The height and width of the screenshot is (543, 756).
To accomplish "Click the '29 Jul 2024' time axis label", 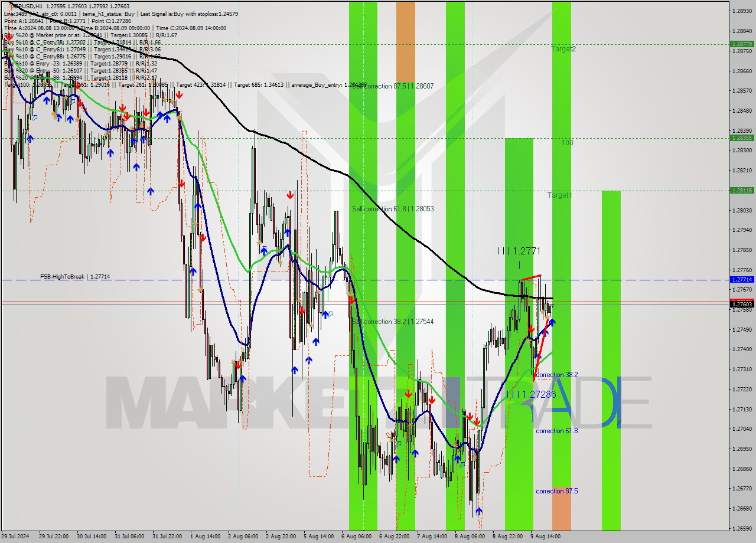I will click(x=15, y=537).
